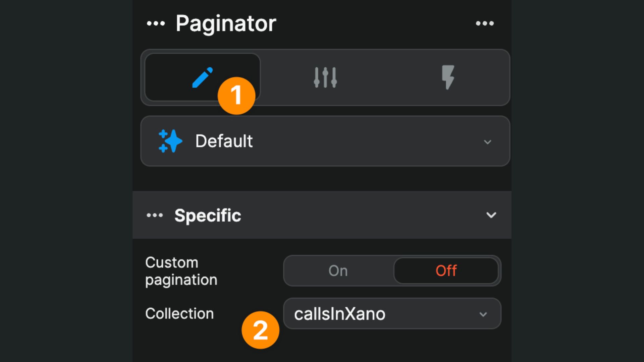This screenshot has height=362, width=644.
Task: Open the settings sliders icon tab
Action: (325, 77)
